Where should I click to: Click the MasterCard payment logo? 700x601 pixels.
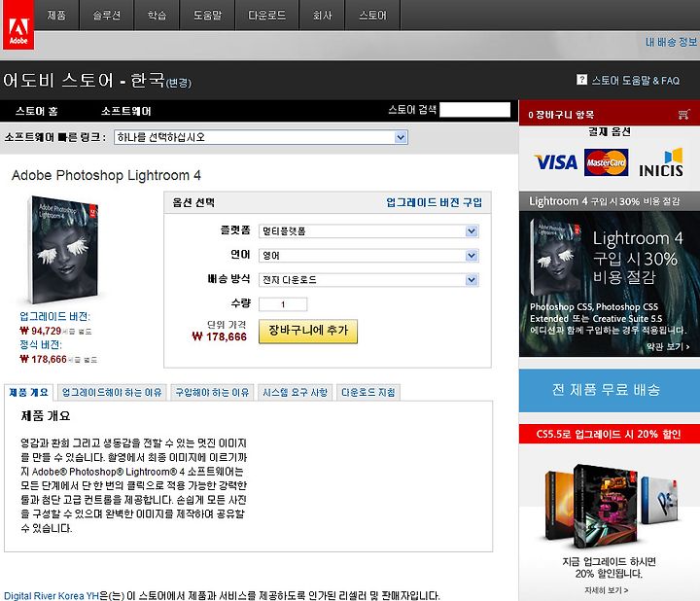607,162
